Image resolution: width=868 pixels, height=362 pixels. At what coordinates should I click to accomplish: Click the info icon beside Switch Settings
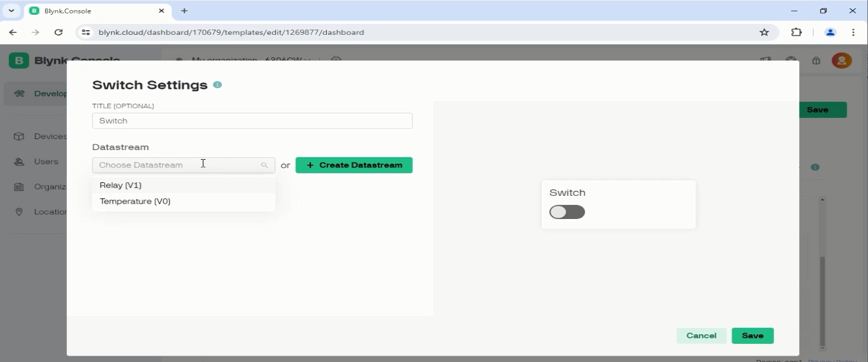tap(217, 85)
